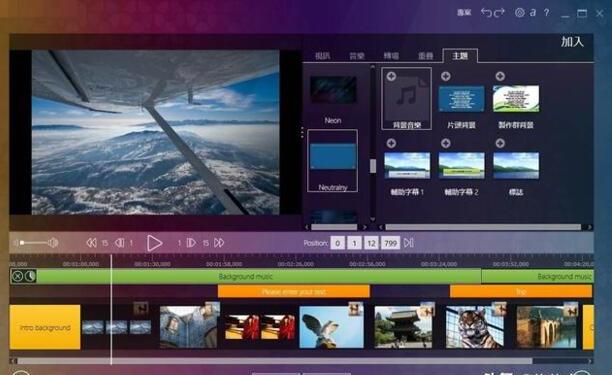Toggle the background music track mute icon
The height and width of the screenshot is (375, 612).
point(17,276)
